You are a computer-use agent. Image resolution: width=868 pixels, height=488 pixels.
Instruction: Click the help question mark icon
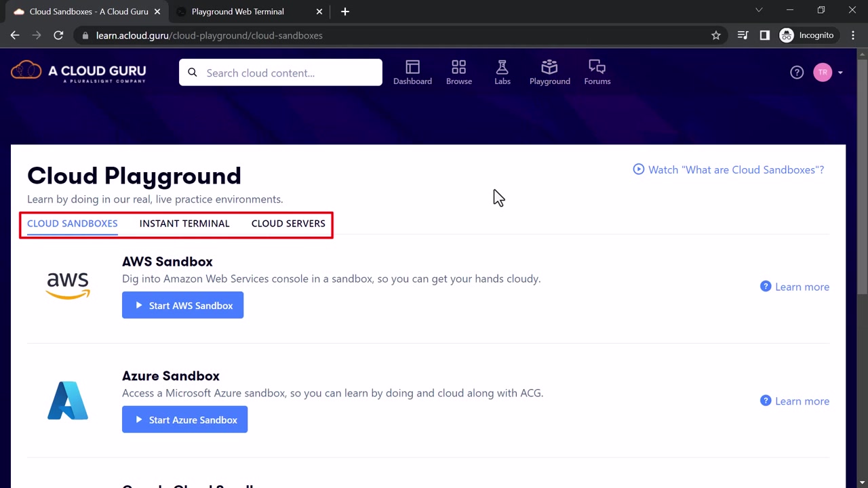[797, 73]
